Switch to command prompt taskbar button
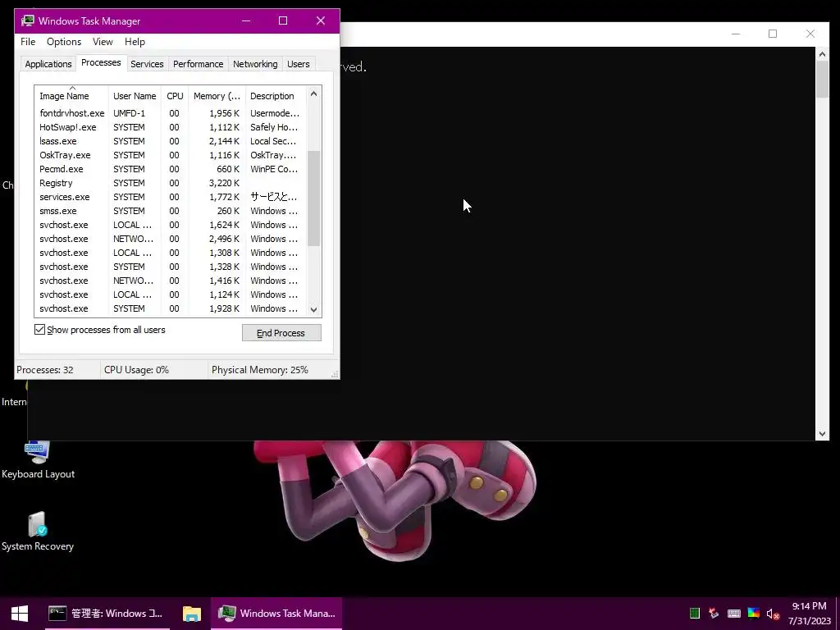840x630 pixels. point(106,614)
